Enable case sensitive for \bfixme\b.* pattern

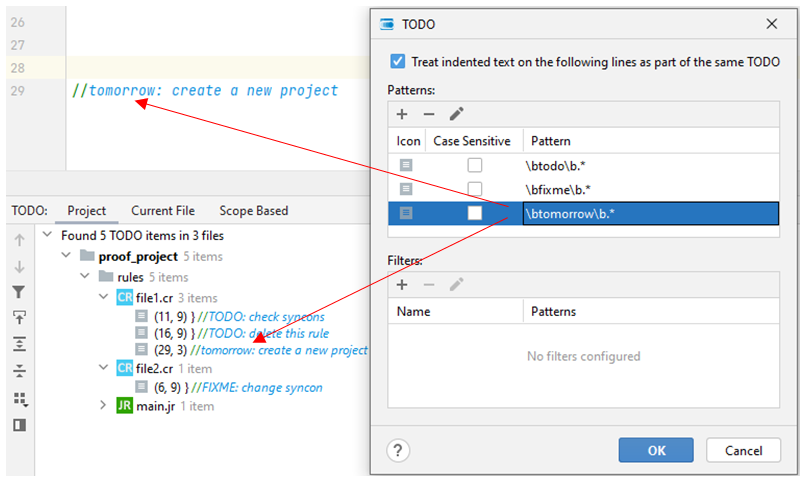click(x=475, y=189)
